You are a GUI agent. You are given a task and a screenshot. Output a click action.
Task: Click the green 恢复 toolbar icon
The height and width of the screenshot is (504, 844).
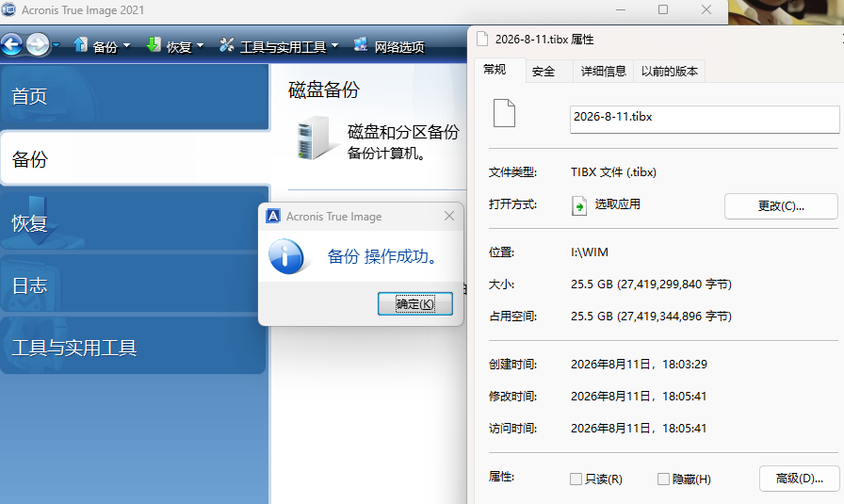point(154,44)
